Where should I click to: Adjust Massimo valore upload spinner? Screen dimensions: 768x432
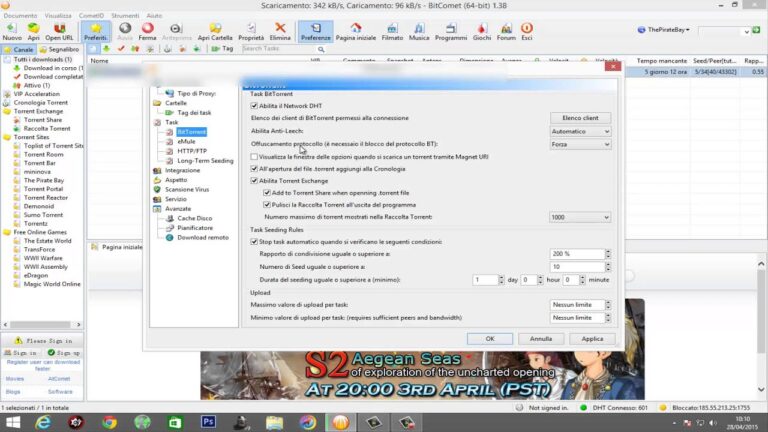(x=608, y=305)
